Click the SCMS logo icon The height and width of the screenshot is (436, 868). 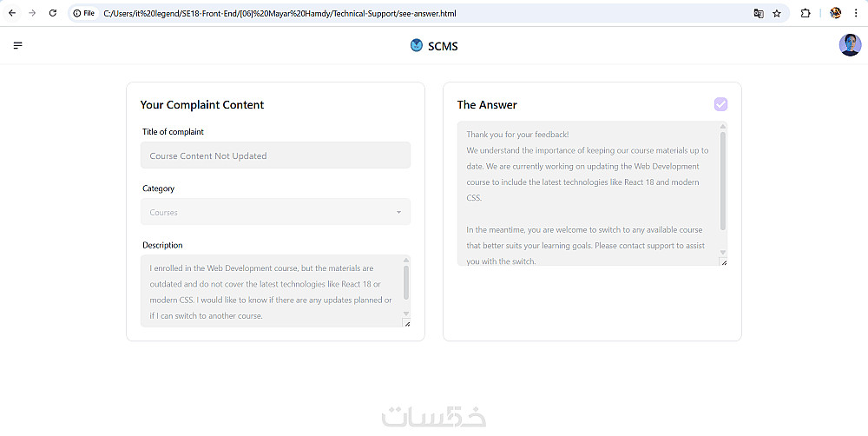pos(417,45)
